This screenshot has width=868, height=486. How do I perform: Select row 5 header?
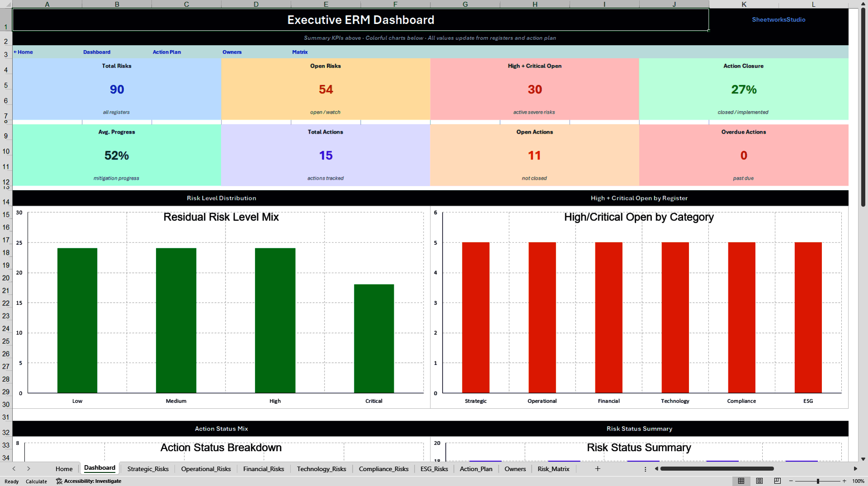[6, 85]
